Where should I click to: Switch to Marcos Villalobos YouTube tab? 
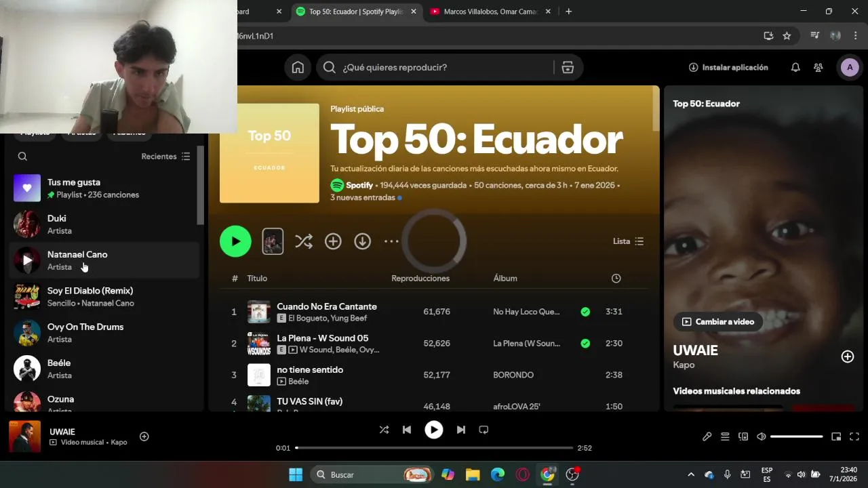(490, 12)
